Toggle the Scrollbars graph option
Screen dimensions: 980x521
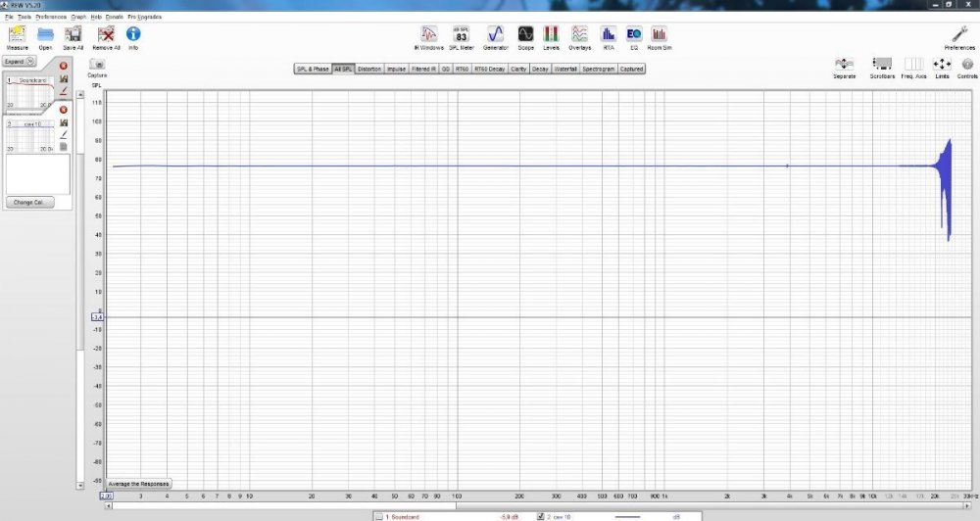click(x=882, y=65)
